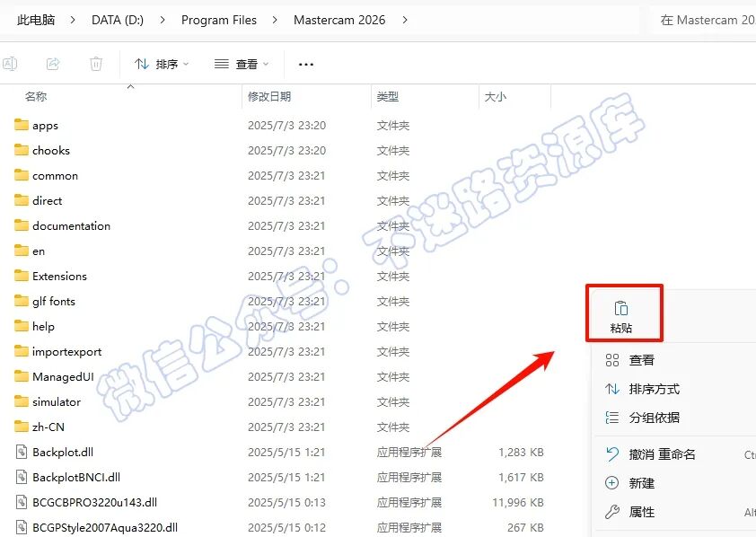
Task: Click 此电脑 in the address bar
Action: pos(36,20)
